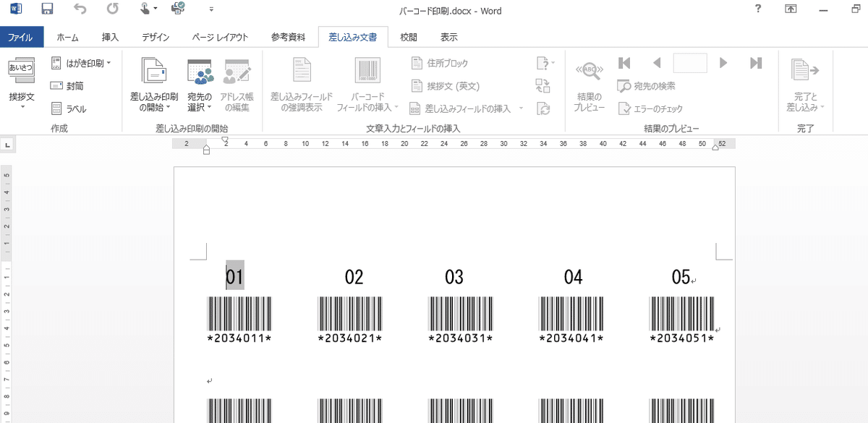
Task: Go to next record arrow
Action: [723, 64]
